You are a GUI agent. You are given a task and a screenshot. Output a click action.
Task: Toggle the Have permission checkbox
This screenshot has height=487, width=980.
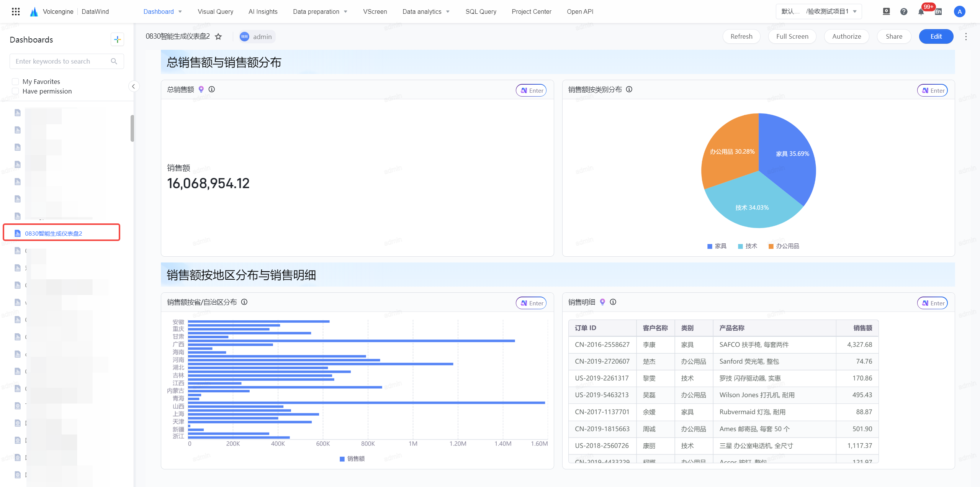point(15,91)
